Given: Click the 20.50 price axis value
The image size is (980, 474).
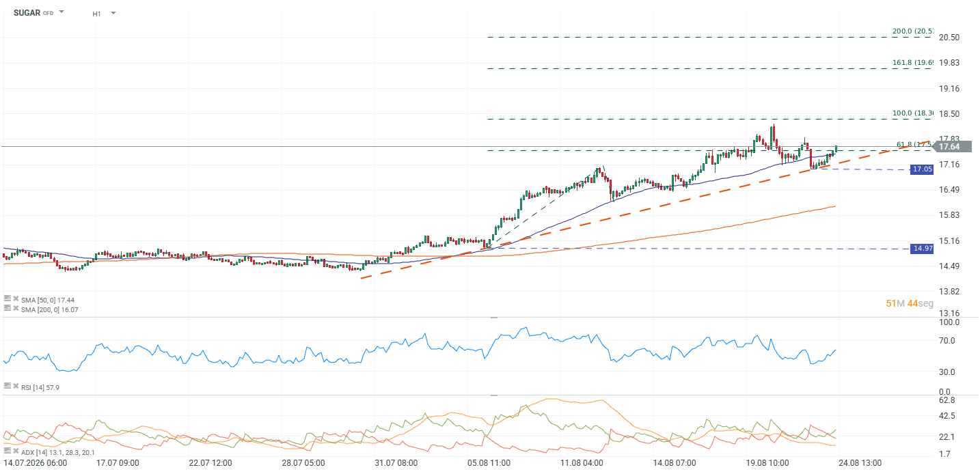Looking at the screenshot, I should point(949,38).
